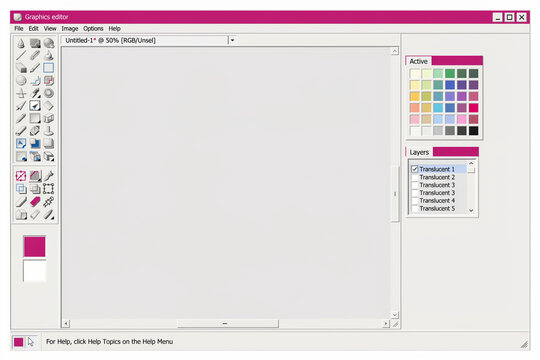This screenshot has height=360, width=540.
Task: Open the Options menu
Action: pos(93,29)
